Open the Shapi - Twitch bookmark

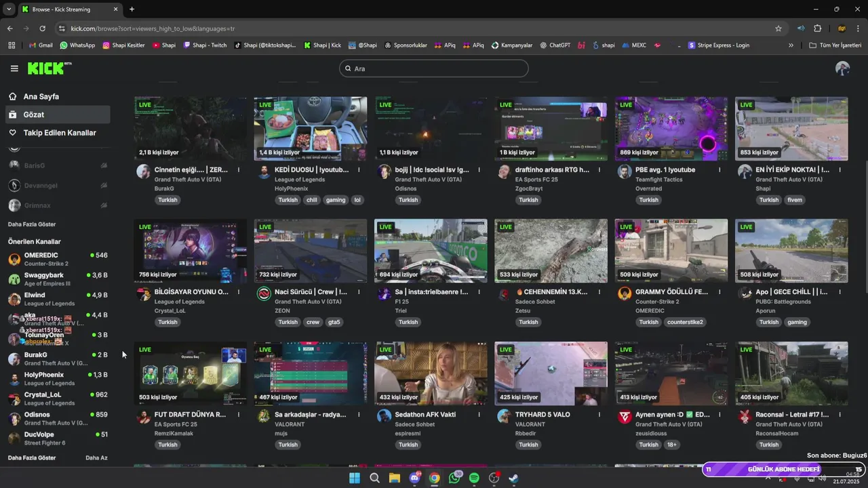205,45
